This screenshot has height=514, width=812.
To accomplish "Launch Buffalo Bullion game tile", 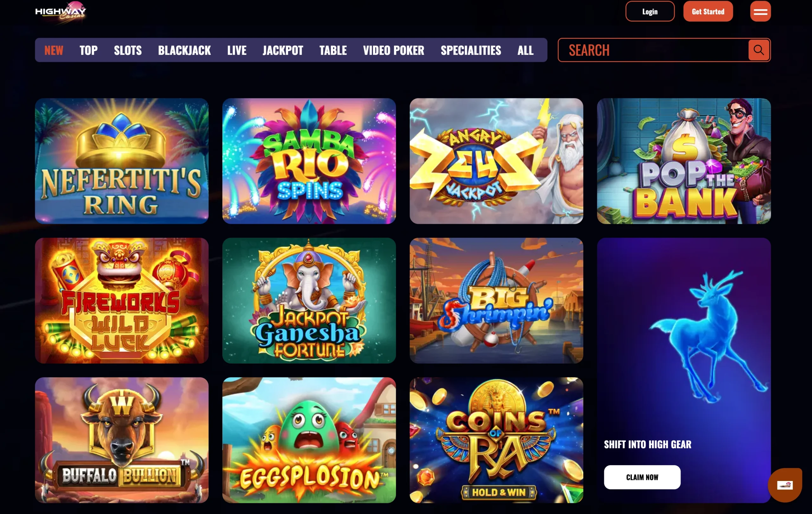I will (122, 440).
